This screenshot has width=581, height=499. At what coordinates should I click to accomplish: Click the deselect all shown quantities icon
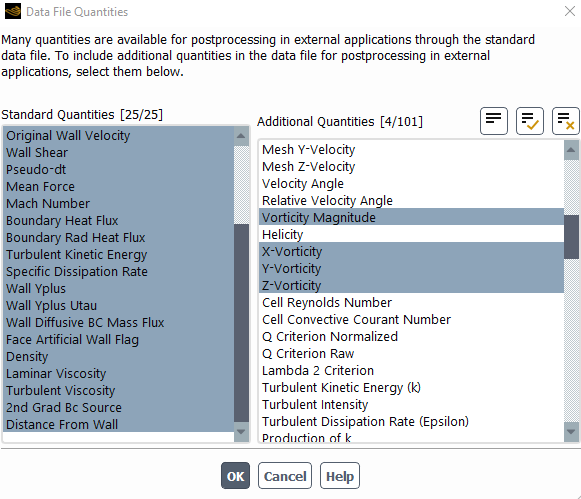coord(565,121)
